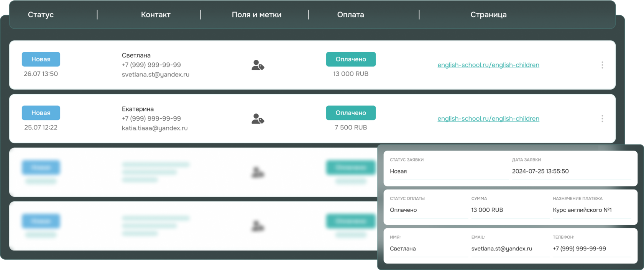
Task: Click Новая status badge dated 26.07
Action: (41, 59)
